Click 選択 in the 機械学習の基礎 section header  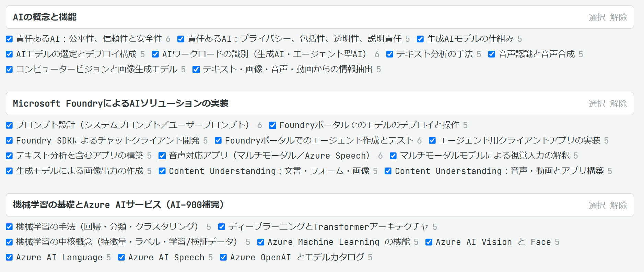click(597, 205)
